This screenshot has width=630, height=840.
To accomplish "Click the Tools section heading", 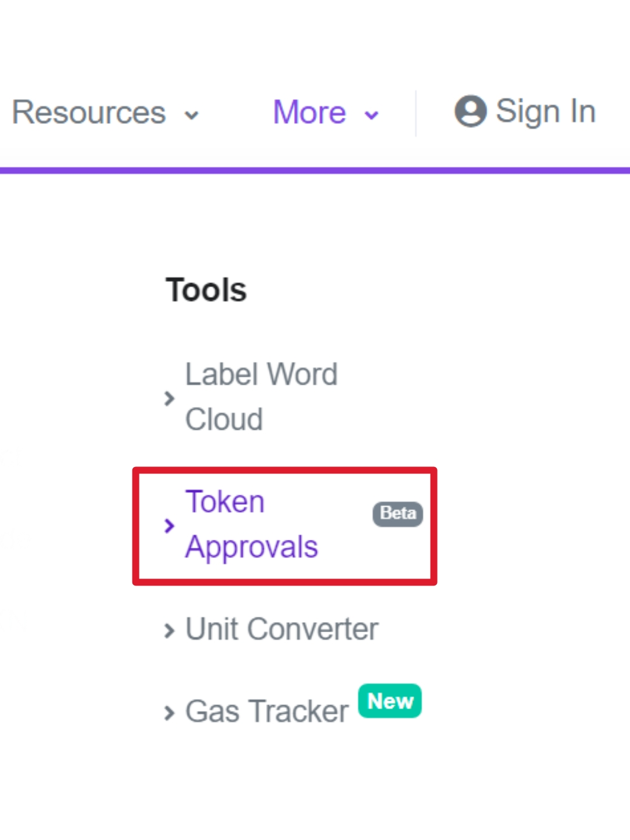I will 206,290.
